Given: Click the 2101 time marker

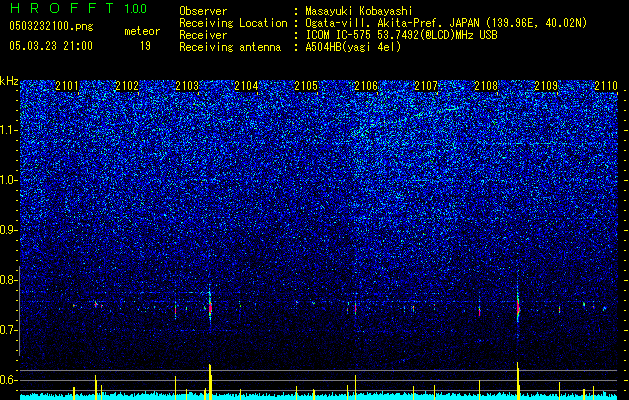Looking at the screenshot, I should tap(67, 86).
